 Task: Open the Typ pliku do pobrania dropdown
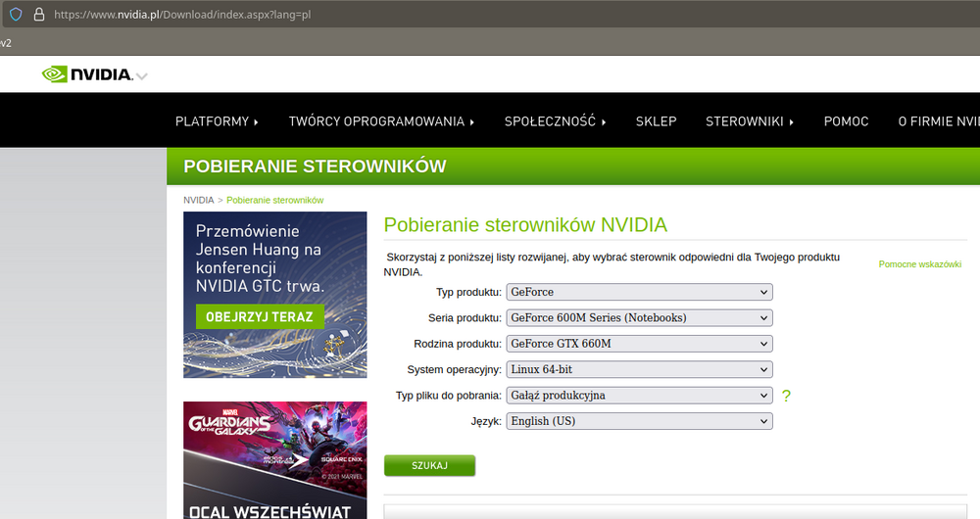tap(639, 396)
